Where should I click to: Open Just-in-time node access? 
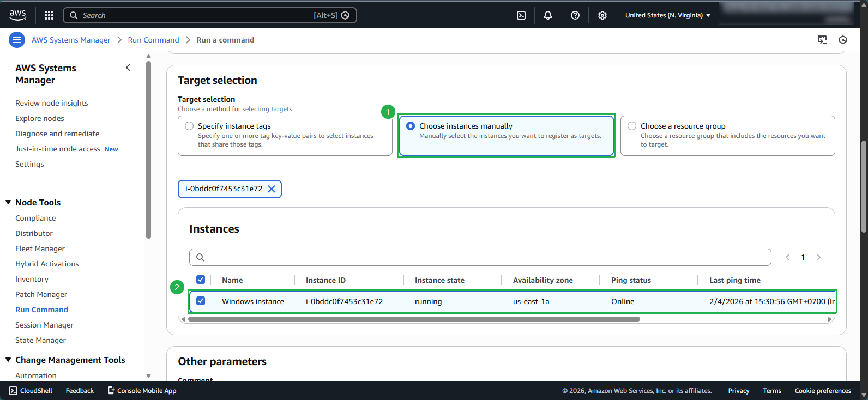pyautogui.click(x=58, y=149)
